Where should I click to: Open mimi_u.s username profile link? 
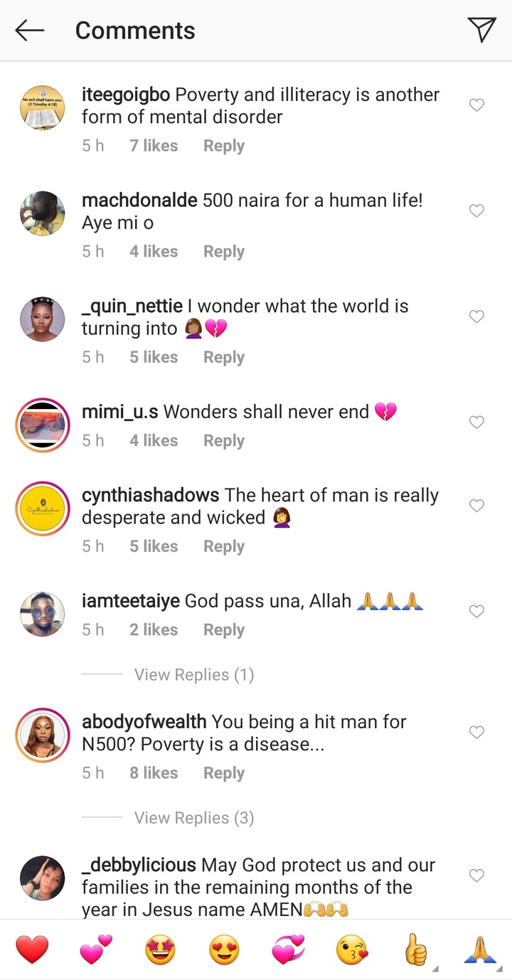point(119,412)
